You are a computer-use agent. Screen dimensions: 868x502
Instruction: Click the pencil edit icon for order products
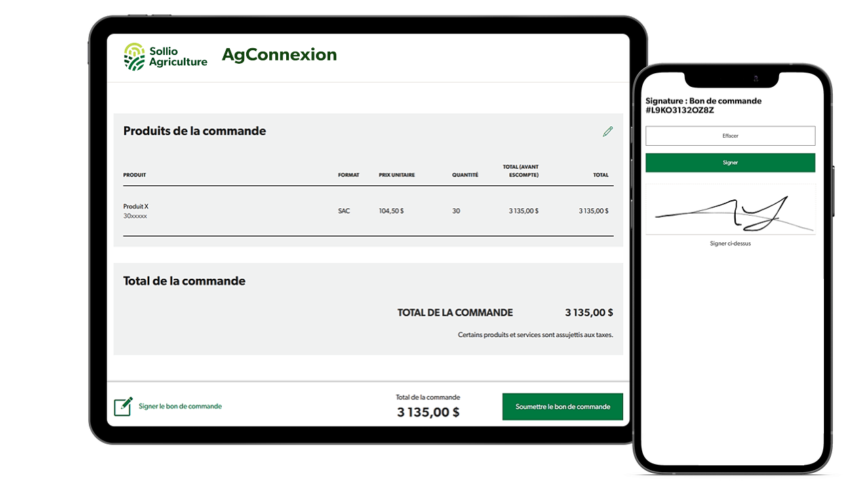point(608,132)
